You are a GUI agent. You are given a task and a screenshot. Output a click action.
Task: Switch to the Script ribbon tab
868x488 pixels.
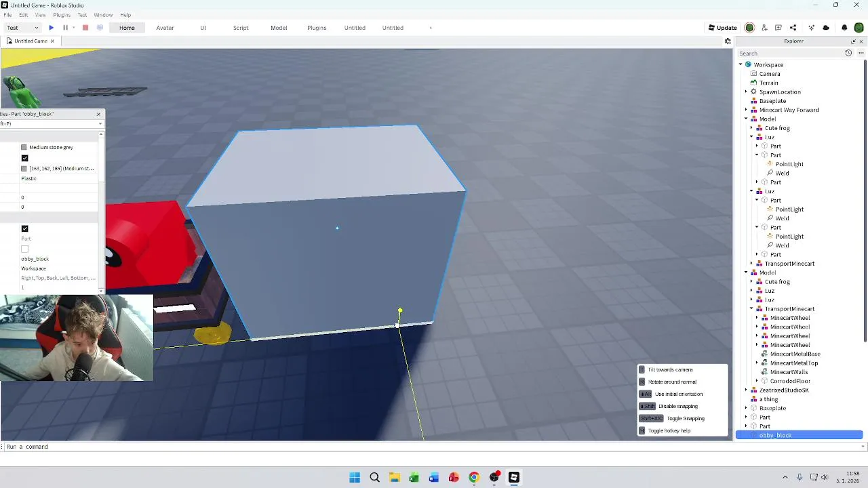(x=241, y=28)
